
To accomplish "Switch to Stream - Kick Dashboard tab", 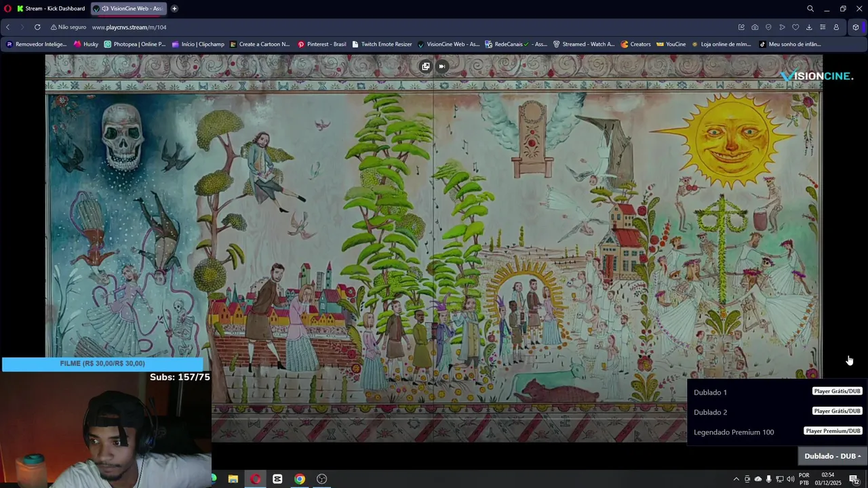I will (x=51, y=9).
